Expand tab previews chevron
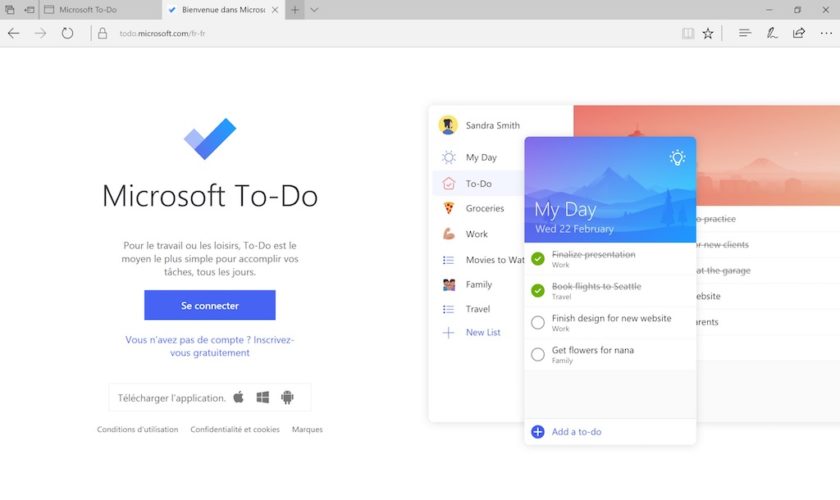Screen dimensions: 840x500 tap(314, 10)
